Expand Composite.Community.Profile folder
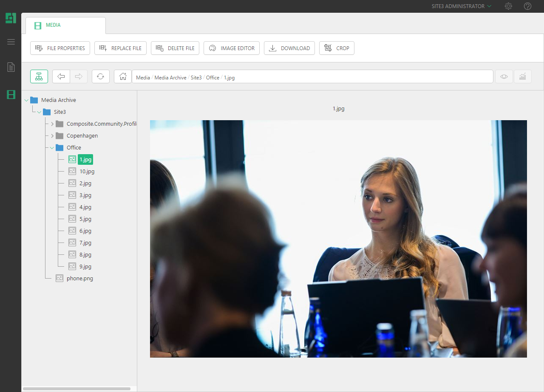This screenshot has width=544, height=392. (52, 124)
